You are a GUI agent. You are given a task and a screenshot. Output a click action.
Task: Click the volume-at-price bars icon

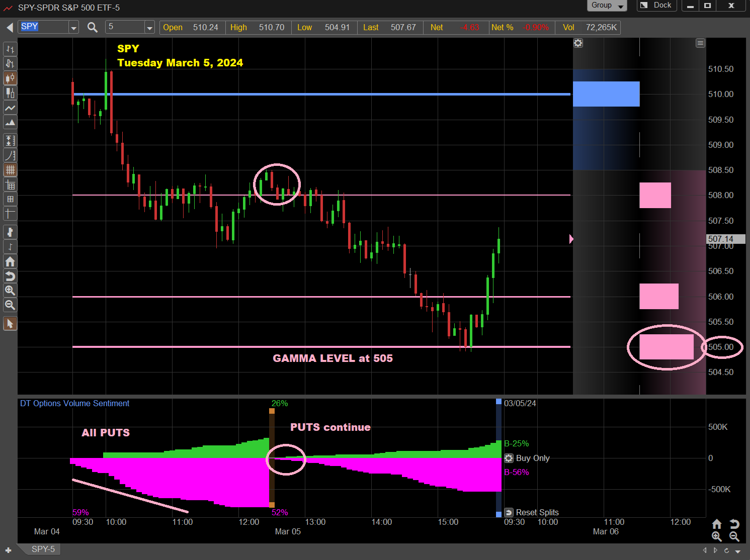[10, 232]
